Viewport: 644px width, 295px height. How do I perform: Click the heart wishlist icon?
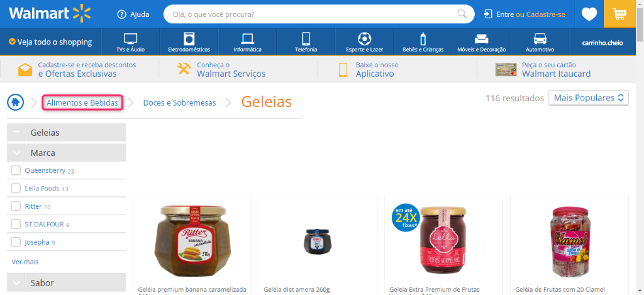pos(589,14)
